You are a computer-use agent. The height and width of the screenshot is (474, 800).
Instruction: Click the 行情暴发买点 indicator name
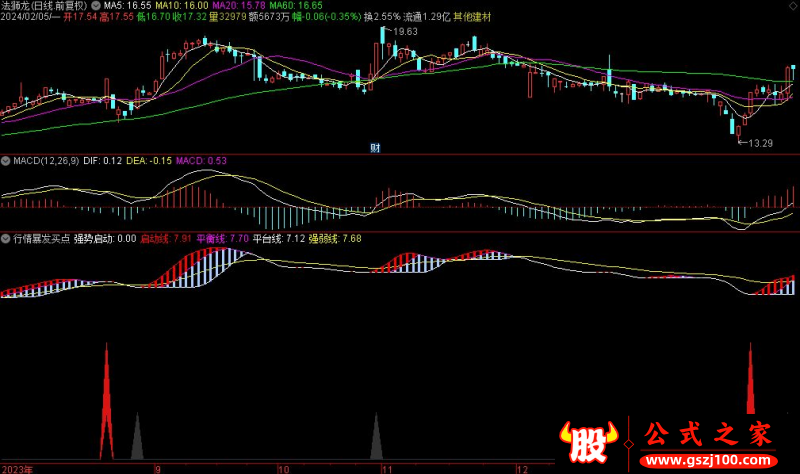click(x=42, y=239)
